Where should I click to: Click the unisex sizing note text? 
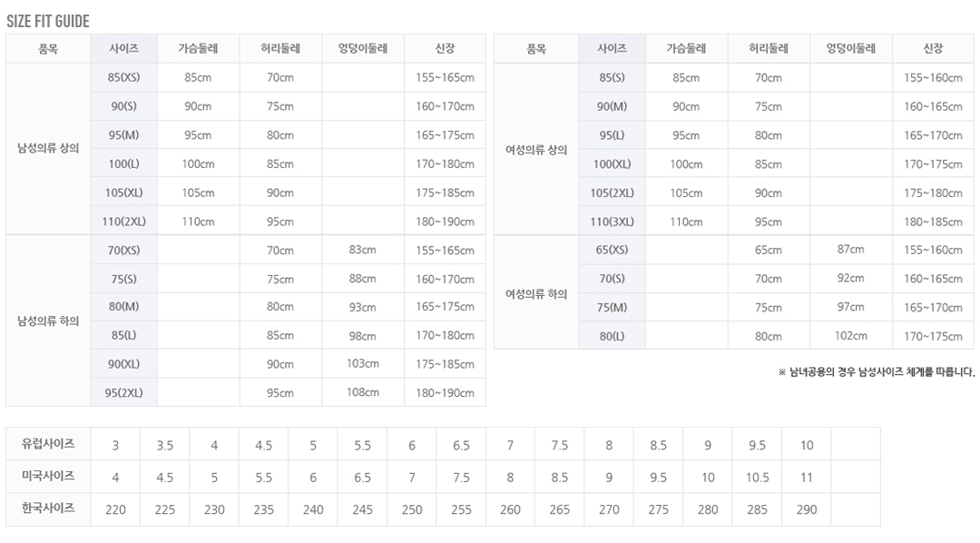(876, 371)
